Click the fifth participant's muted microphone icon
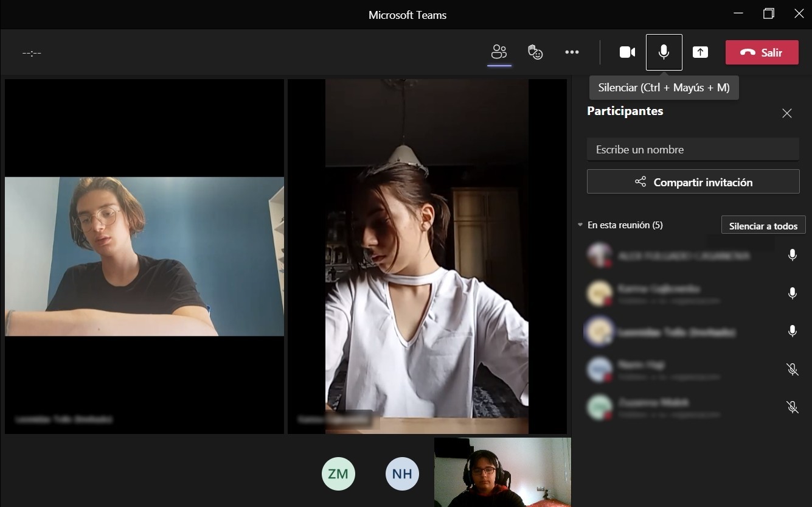 click(792, 407)
